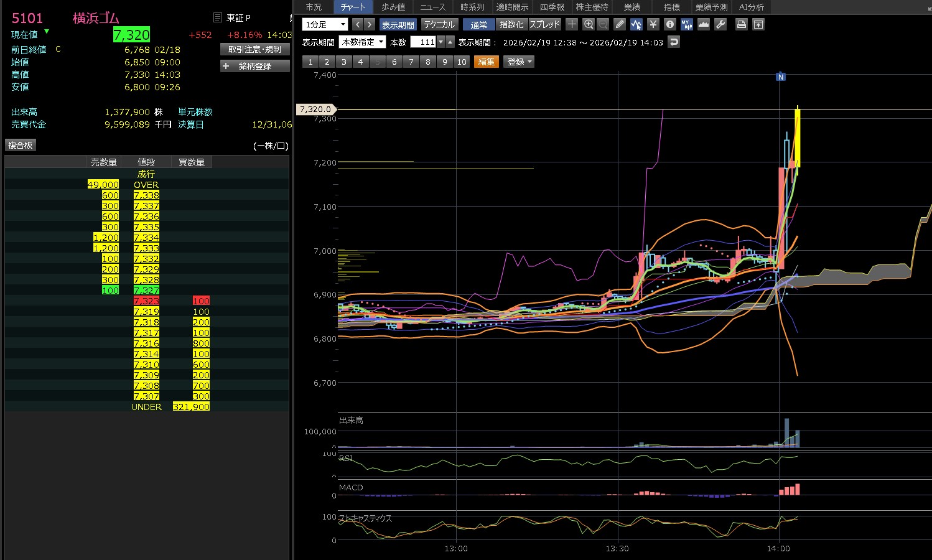Open the chart info icon
The height and width of the screenshot is (560, 932).
click(669, 24)
